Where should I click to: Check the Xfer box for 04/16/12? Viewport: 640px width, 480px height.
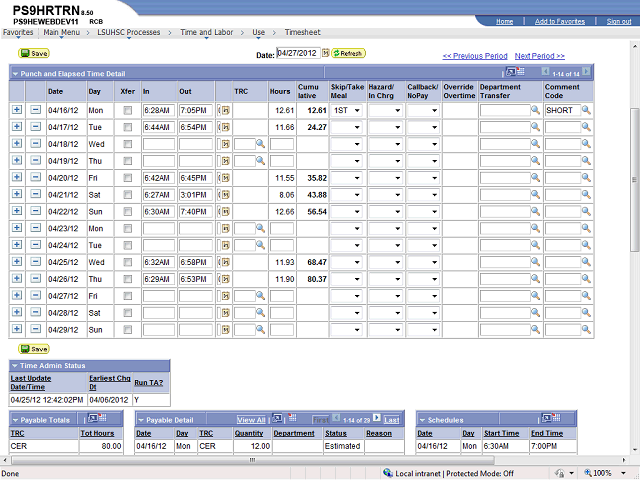coord(127,110)
